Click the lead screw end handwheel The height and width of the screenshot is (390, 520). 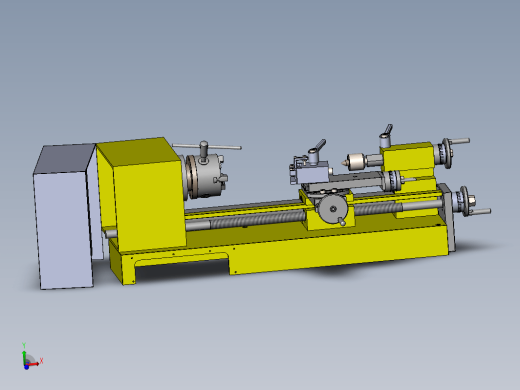pos(466,201)
